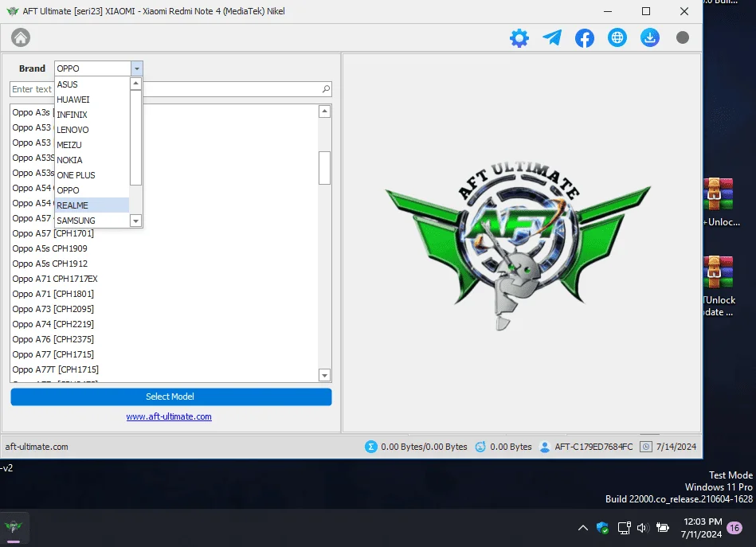Choose INFINIX from brand list
Image resolution: width=756 pixels, height=547 pixels.
(92, 115)
